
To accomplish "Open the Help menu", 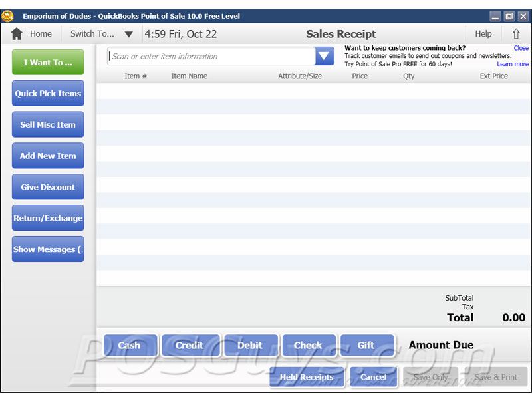I will click(x=483, y=34).
